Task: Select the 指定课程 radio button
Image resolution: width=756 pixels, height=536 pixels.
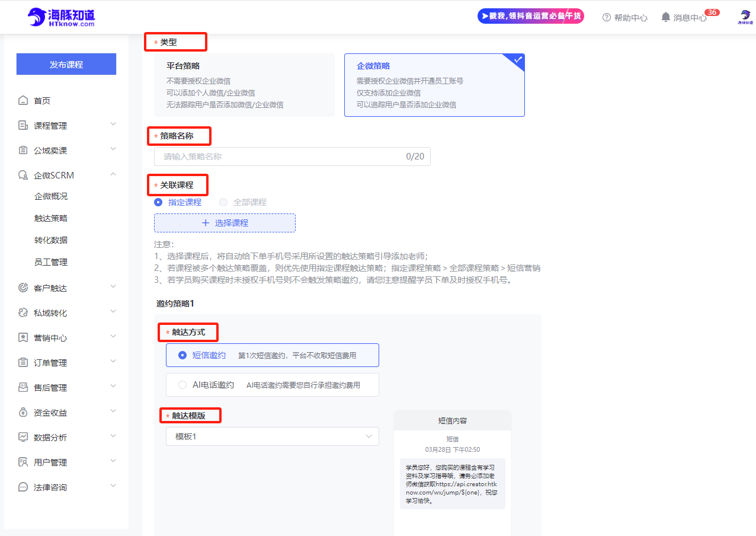Action: (158, 202)
